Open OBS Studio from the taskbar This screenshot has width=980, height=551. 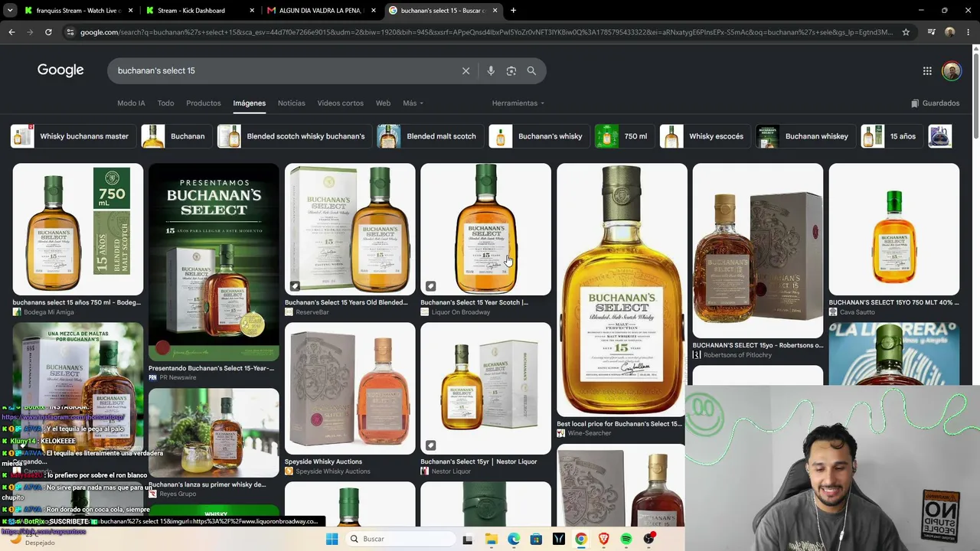tap(648, 539)
